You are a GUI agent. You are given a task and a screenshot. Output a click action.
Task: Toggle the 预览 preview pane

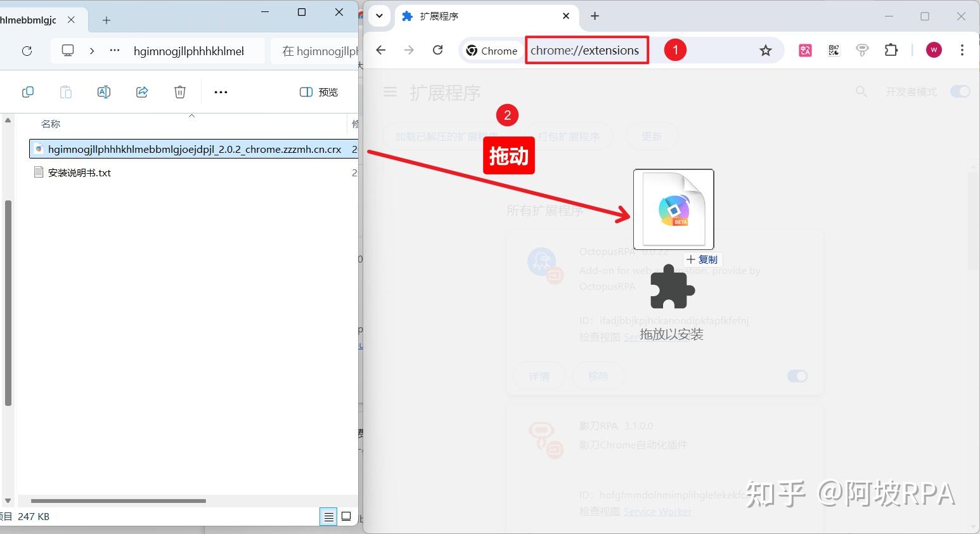[318, 92]
